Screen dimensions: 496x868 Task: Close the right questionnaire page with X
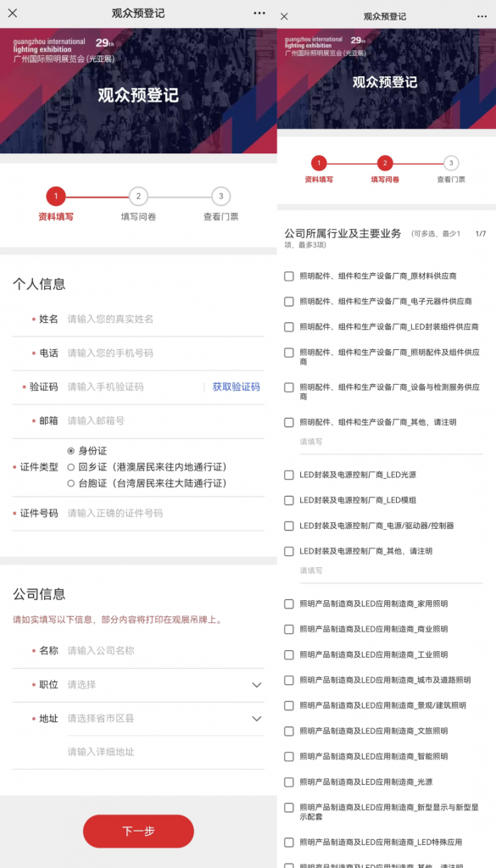tap(284, 17)
